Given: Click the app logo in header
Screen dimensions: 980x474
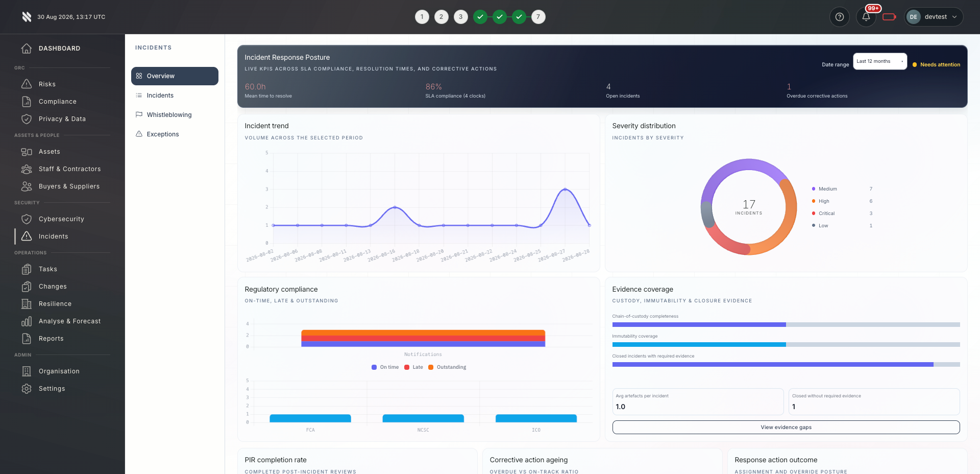Looking at the screenshot, I should pyautogui.click(x=27, y=17).
